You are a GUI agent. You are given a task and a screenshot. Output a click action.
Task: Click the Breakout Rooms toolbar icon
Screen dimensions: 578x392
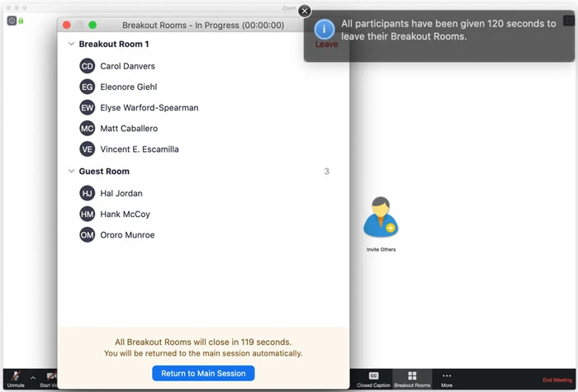point(411,379)
